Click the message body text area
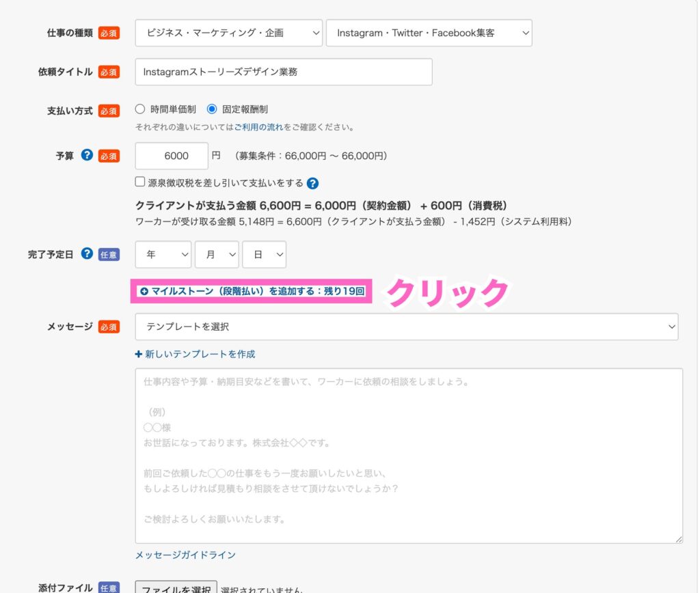700x593 pixels. 409,456
